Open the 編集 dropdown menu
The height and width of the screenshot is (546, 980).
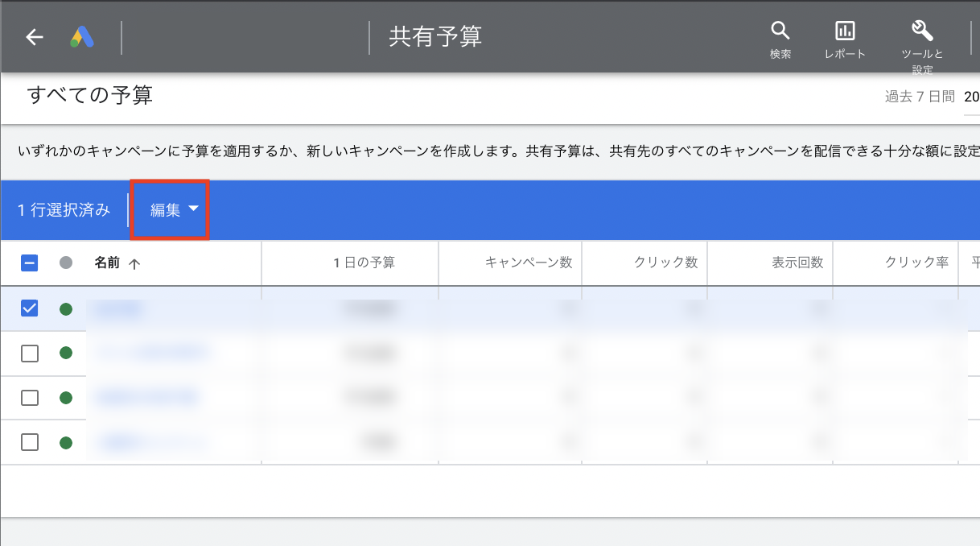pyautogui.click(x=174, y=210)
